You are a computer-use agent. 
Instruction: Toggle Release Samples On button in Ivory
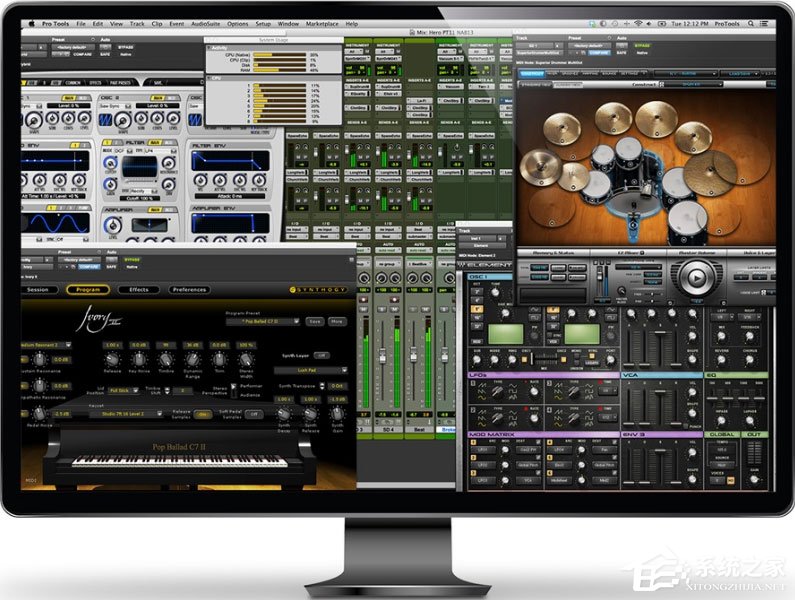click(203, 414)
